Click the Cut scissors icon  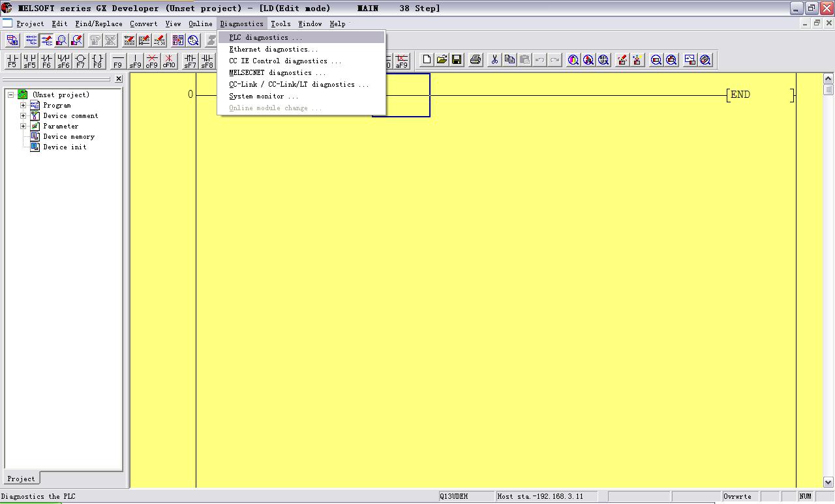(x=494, y=60)
